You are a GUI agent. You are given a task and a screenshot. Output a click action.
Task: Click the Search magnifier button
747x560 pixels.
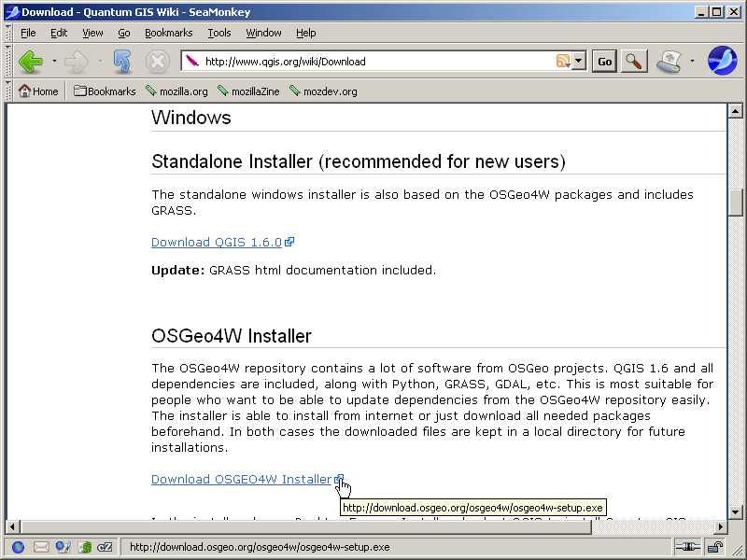click(x=634, y=61)
